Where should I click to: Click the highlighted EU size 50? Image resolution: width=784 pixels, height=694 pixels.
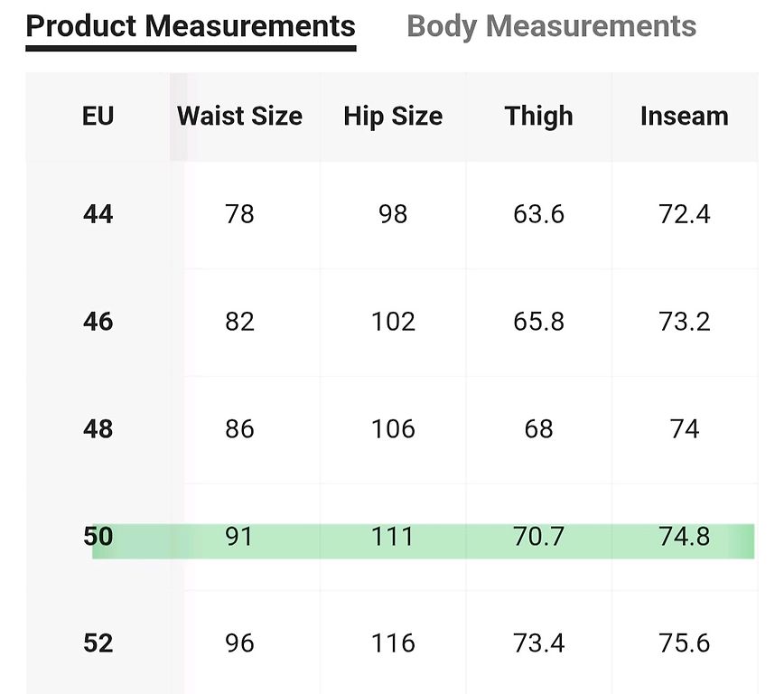(x=98, y=537)
